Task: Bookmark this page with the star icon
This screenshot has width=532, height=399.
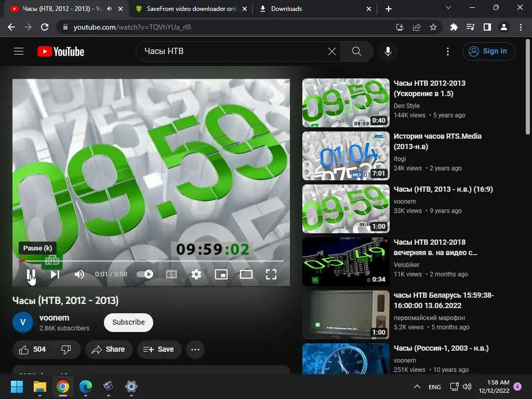Action: [433, 27]
